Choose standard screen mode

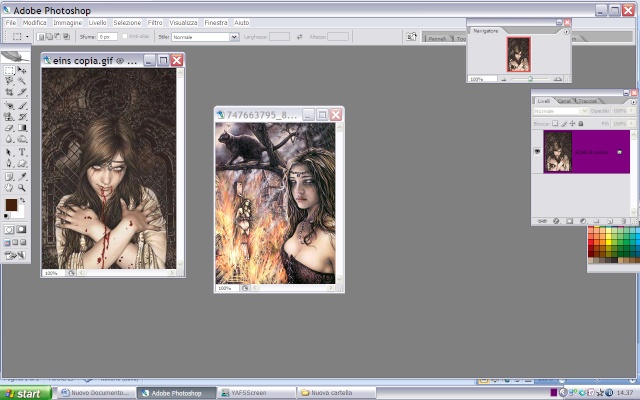pyautogui.click(x=7, y=242)
